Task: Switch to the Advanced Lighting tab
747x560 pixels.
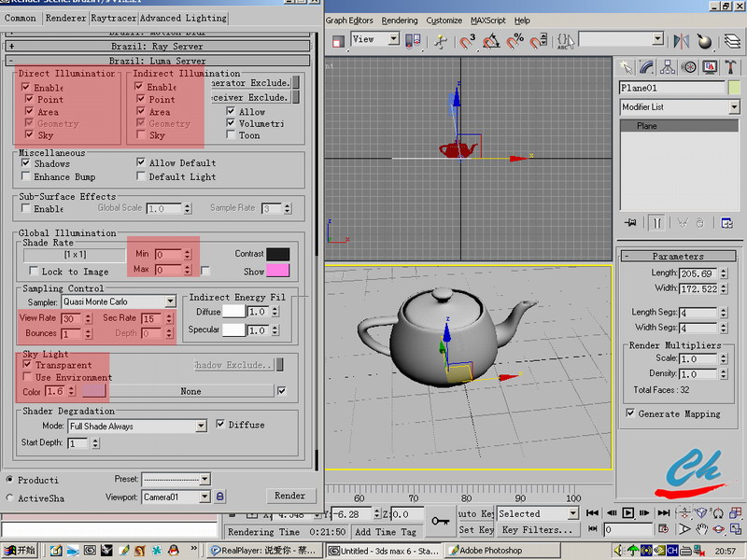Action: coord(183,18)
